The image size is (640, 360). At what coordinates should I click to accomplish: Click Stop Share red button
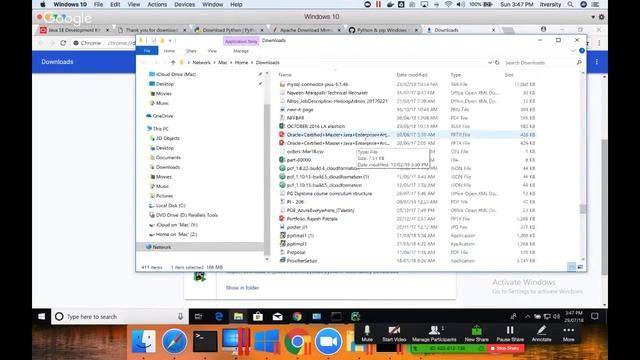point(506,348)
